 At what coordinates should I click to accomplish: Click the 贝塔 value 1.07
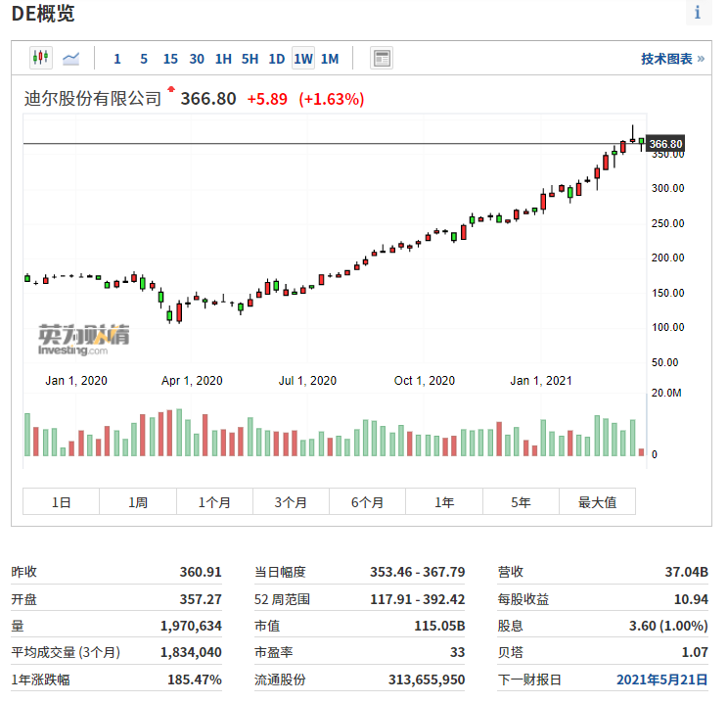pos(695,652)
